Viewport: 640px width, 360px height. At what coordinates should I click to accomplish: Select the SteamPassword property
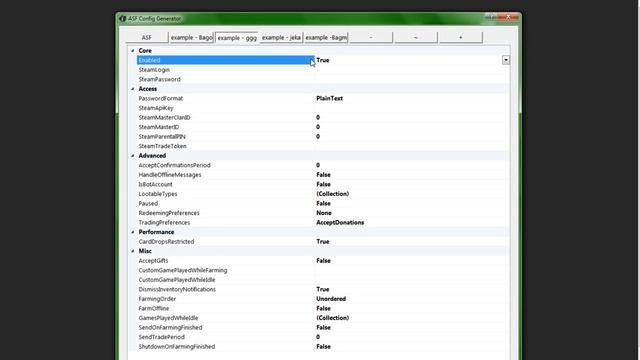click(x=159, y=79)
